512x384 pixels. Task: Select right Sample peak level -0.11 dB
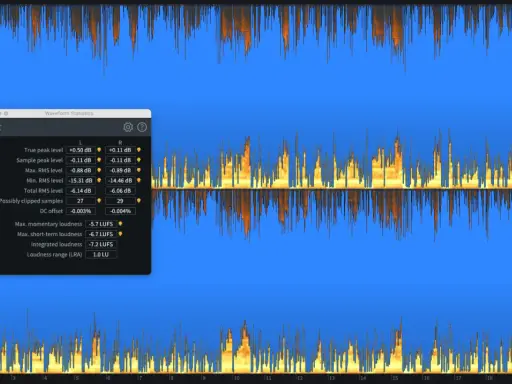(x=120, y=160)
